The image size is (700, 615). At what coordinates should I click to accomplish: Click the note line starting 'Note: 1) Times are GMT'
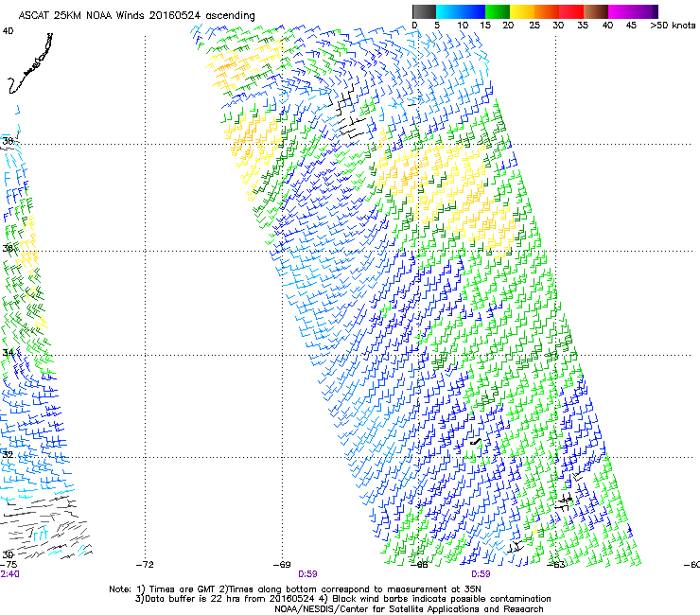[x=295, y=589]
